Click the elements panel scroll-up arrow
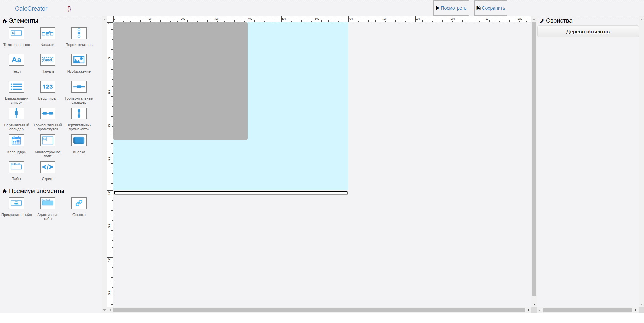Screen dimensions: 644x323 [x=104, y=20]
